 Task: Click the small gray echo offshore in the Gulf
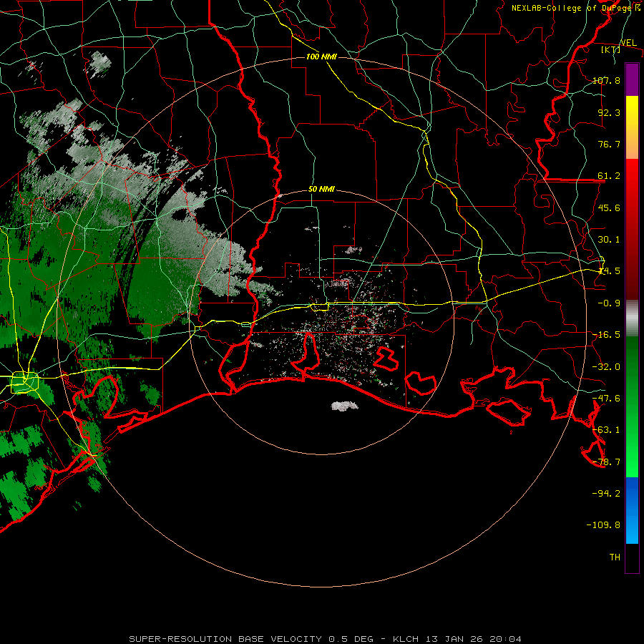345,406
